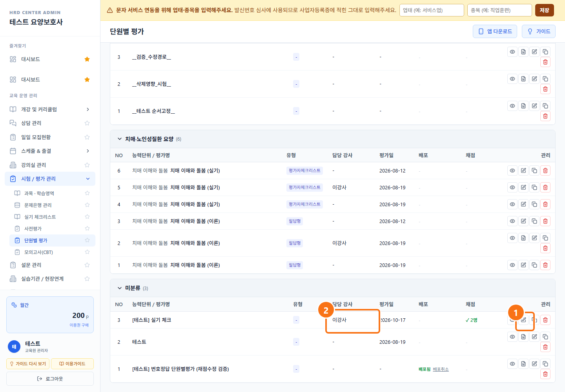Image resolution: width=565 pixels, height=392 pixels.
Task: Click the 앱 다운로드 button
Action: (495, 31)
